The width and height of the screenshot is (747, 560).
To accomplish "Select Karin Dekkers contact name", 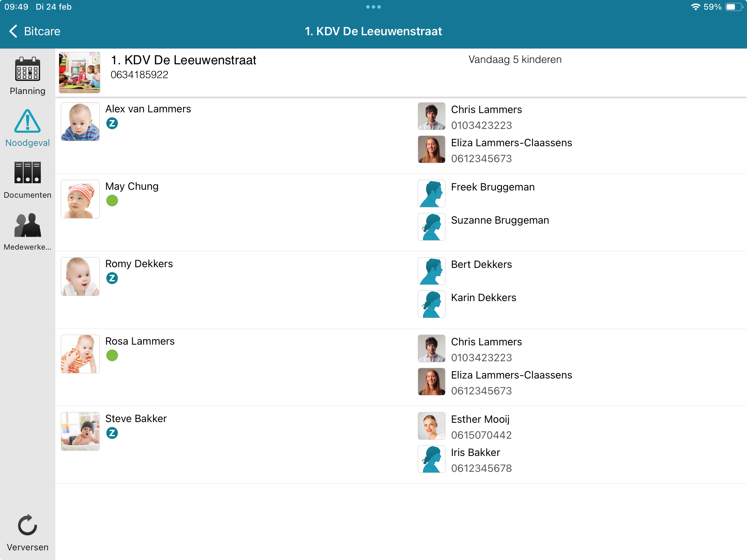I will pyautogui.click(x=483, y=298).
